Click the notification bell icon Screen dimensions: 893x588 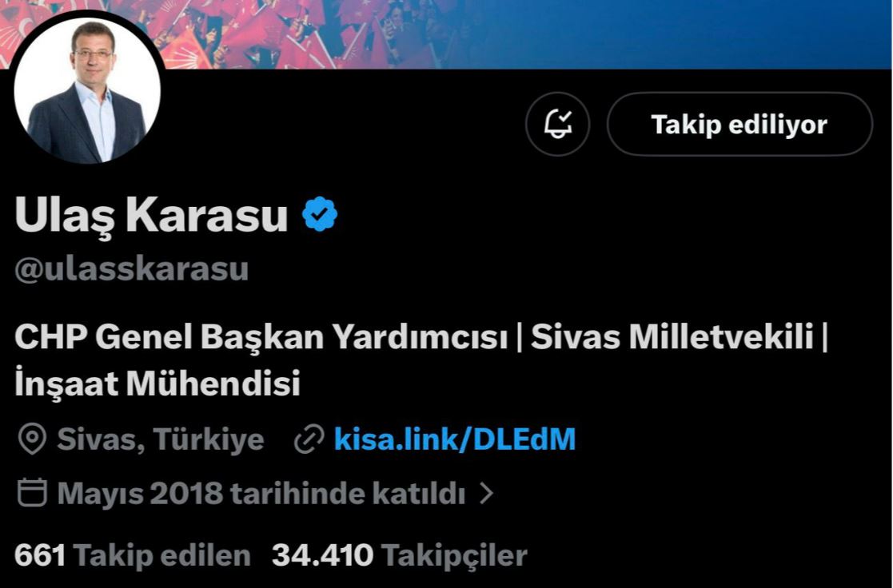(x=557, y=124)
